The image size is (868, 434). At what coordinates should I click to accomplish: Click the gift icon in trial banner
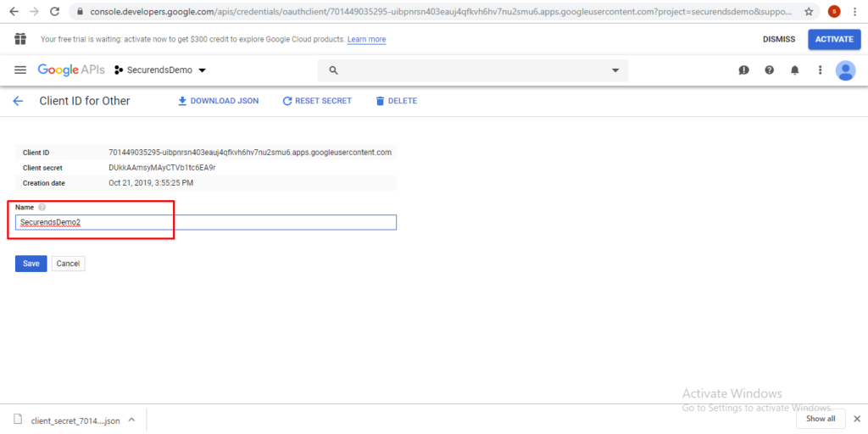(20, 39)
